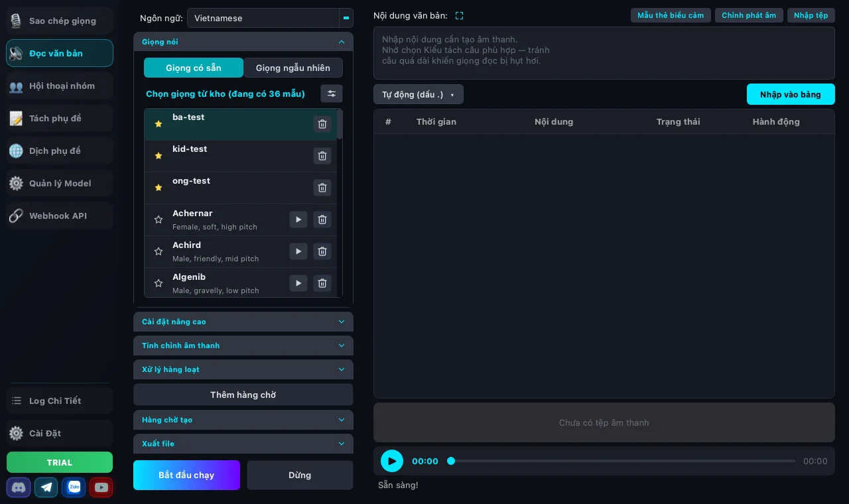Open Quản lý Model page
Viewport: 849px width, 504px height.
(x=60, y=183)
